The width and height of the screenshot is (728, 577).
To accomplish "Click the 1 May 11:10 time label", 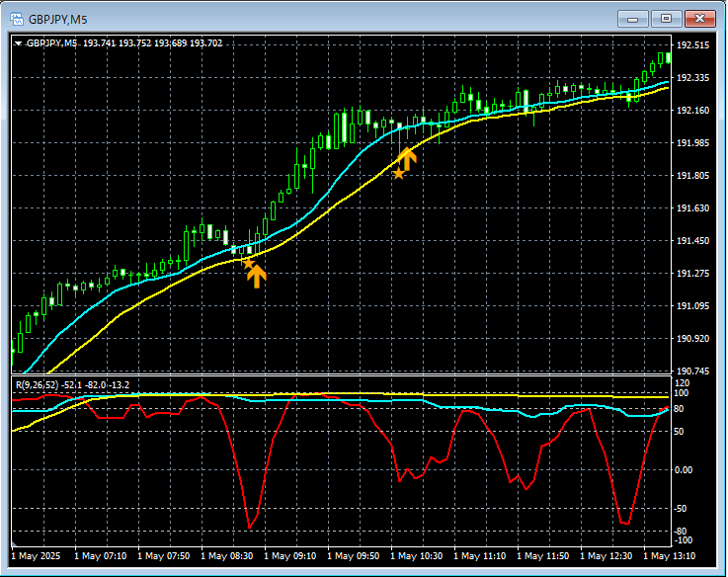I will 480,556.
